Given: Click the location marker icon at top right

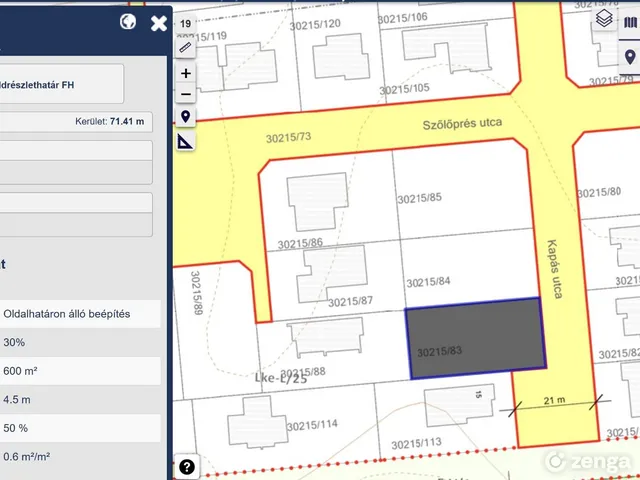Looking at the screenshot, I should [630, 55].
